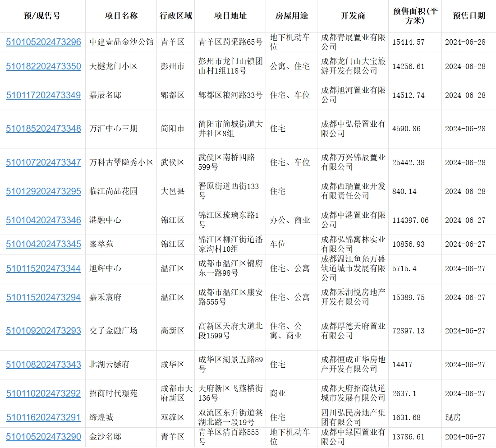Select project name 万汇中心三期
The image size is (496, 448).
click(x=113, y=129)
